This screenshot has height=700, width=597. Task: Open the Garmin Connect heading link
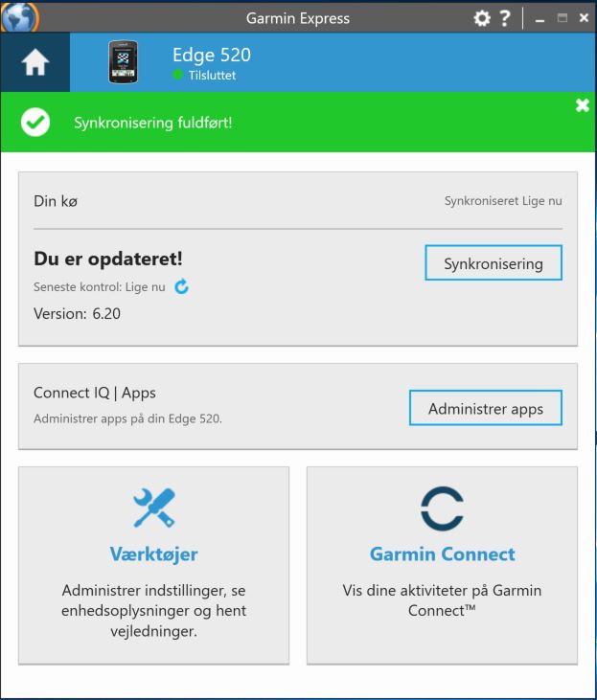(x=443, y=554)
